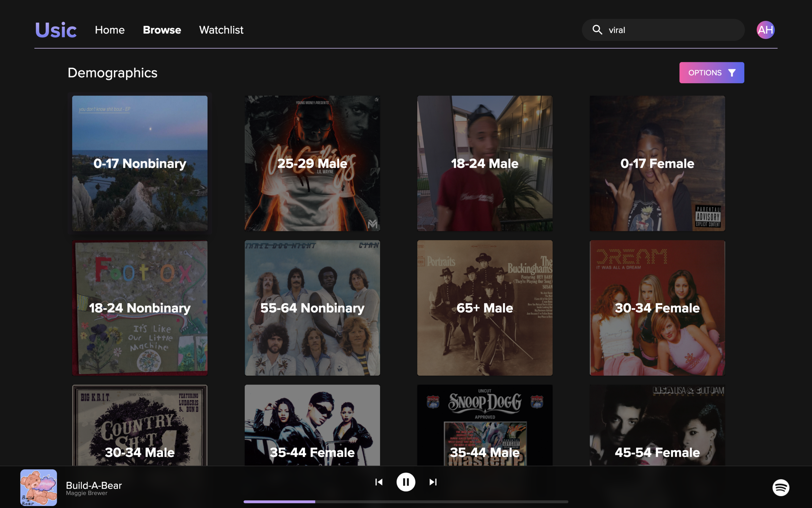The image size is (812, 508).
Task: Open the Options filter dropdown
Action: point(711,72)
